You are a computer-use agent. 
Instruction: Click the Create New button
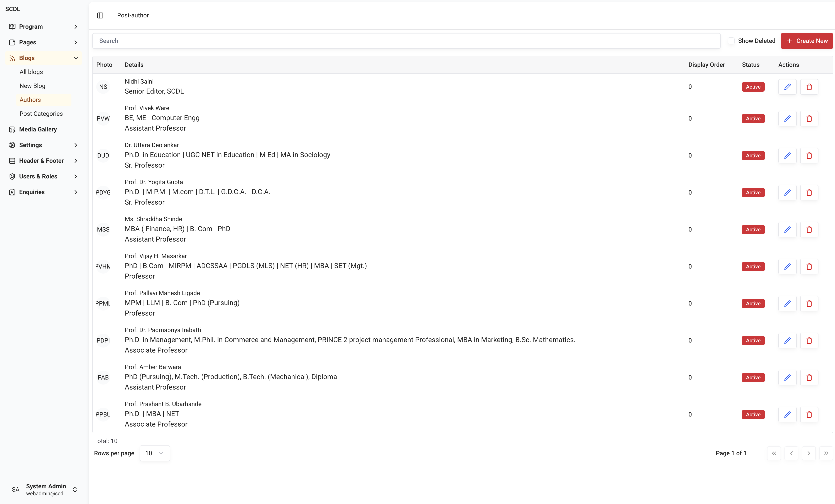tap(806, 41)
